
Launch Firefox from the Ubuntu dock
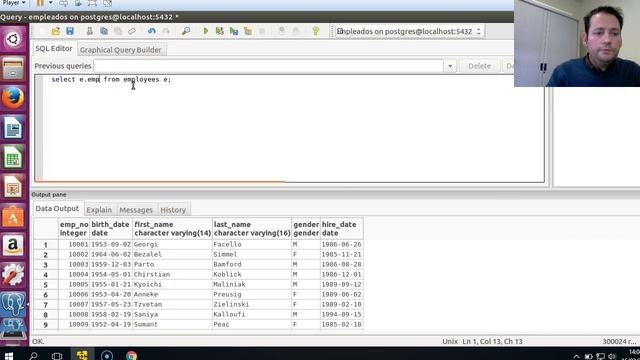(13, 98)
